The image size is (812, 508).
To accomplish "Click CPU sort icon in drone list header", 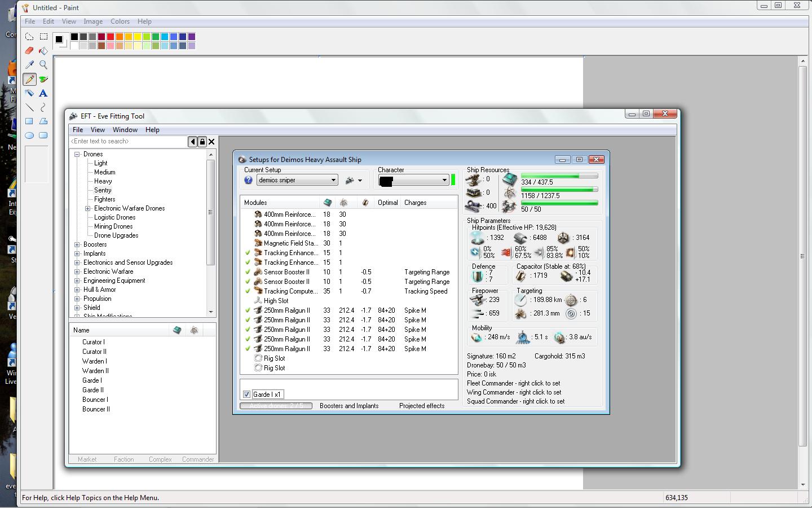I will tap(177, 330).
